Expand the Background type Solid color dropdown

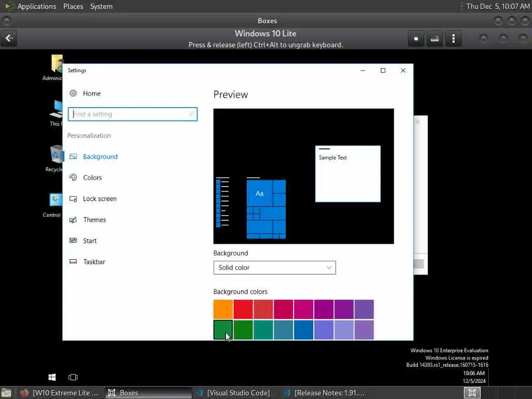274,268
